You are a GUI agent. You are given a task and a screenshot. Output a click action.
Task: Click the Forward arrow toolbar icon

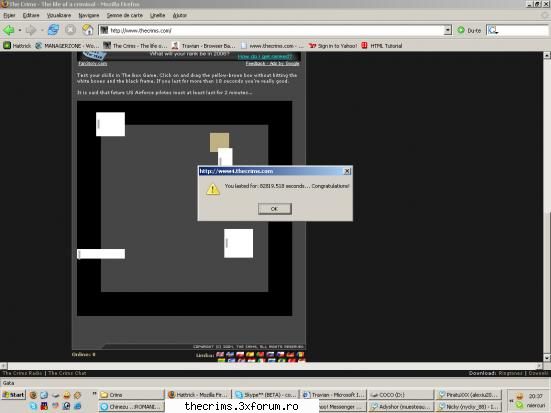tap(31, 30)
